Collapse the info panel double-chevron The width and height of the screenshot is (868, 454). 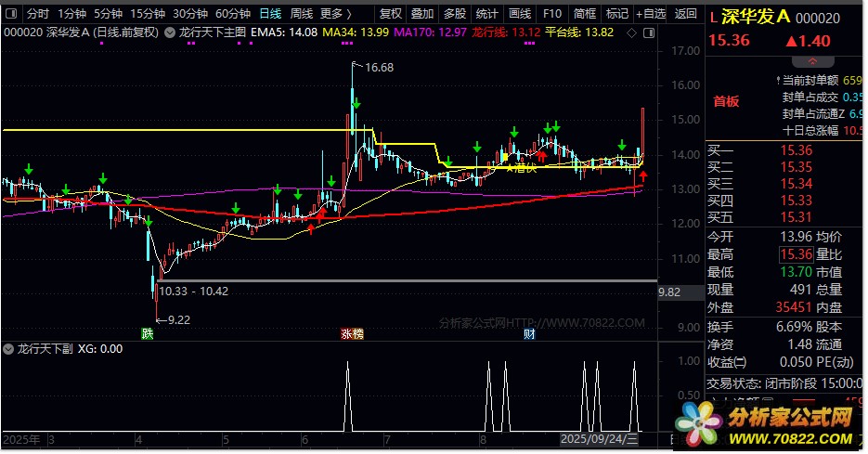(x=812, y=61)
